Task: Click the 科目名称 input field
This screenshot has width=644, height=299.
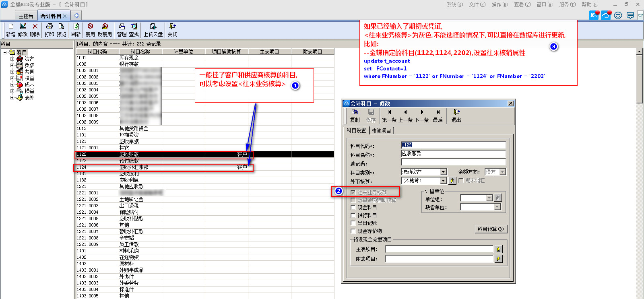Action: [x=453, y=154]
